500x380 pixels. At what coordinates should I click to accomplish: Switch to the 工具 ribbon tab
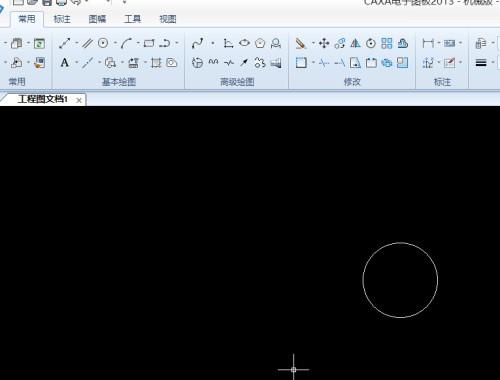132,19
